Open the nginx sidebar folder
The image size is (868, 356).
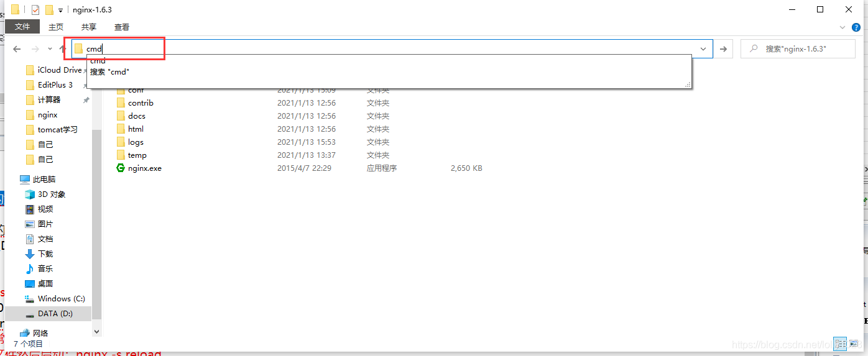click(42, 114)
